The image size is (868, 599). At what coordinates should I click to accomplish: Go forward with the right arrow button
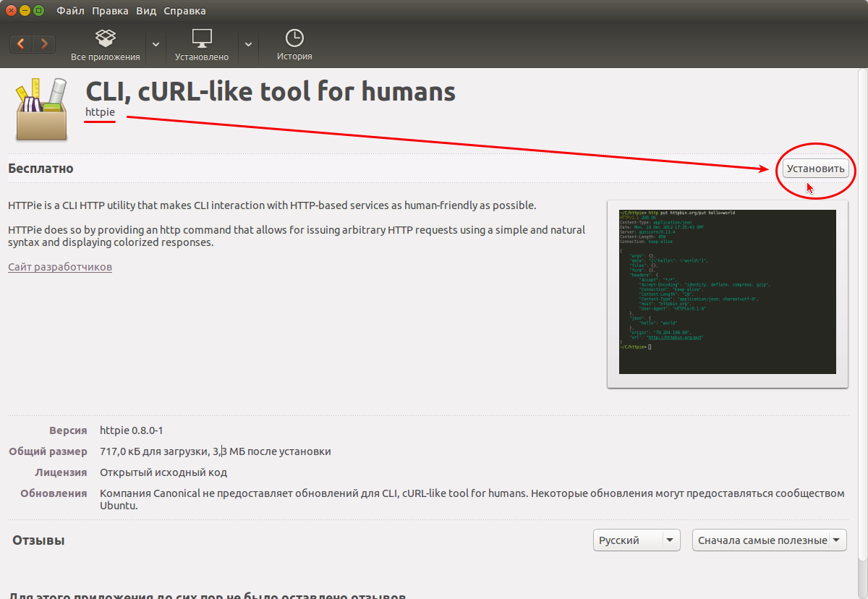(x=44, y=43)
